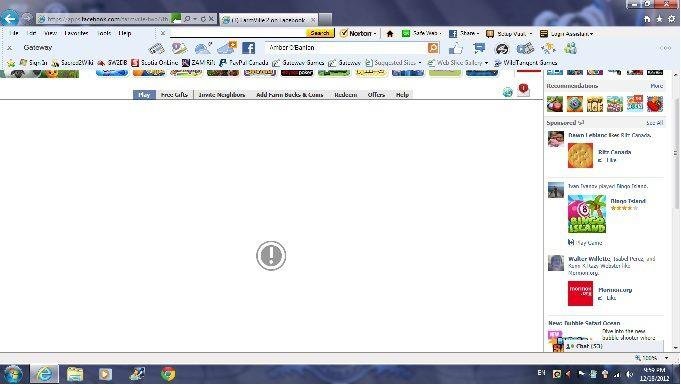Open the Safe Web dropdown
Screen dimensions: 681x386
pos(422,33)
